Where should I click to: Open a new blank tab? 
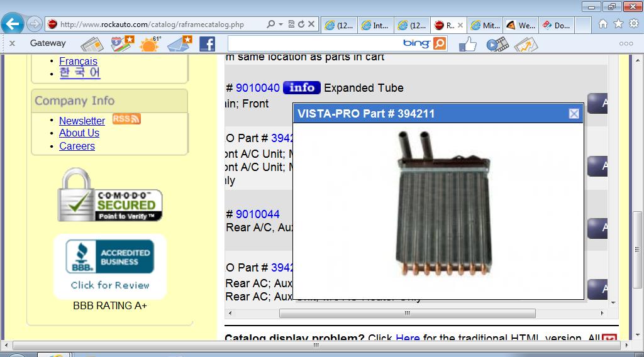point(583,25)
